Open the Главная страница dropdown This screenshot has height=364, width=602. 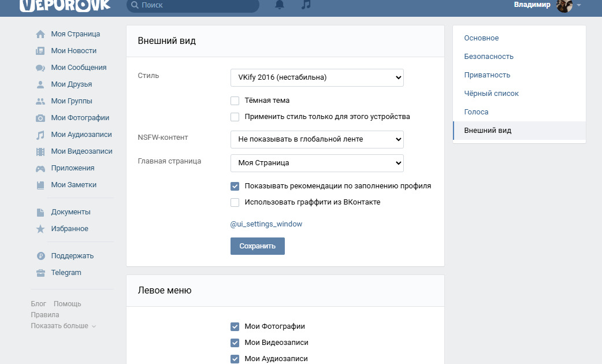(x=317, y=163)
